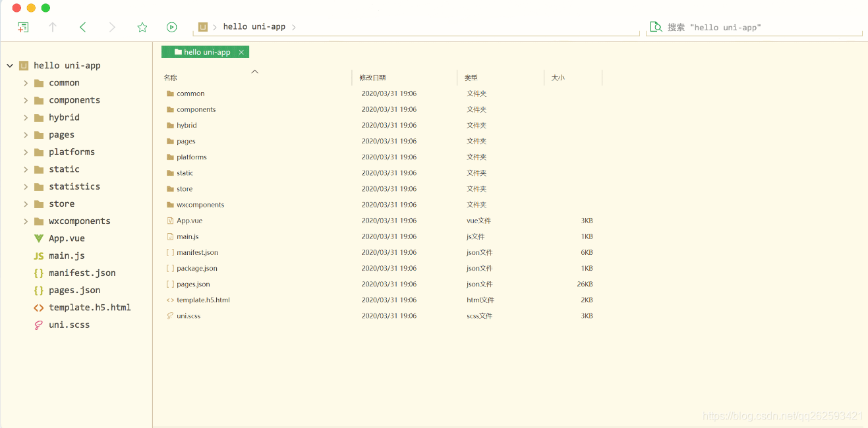Expand the statistics folder in sidebar
The height and width of the screenshot is (428, 868).
point(26,186)
